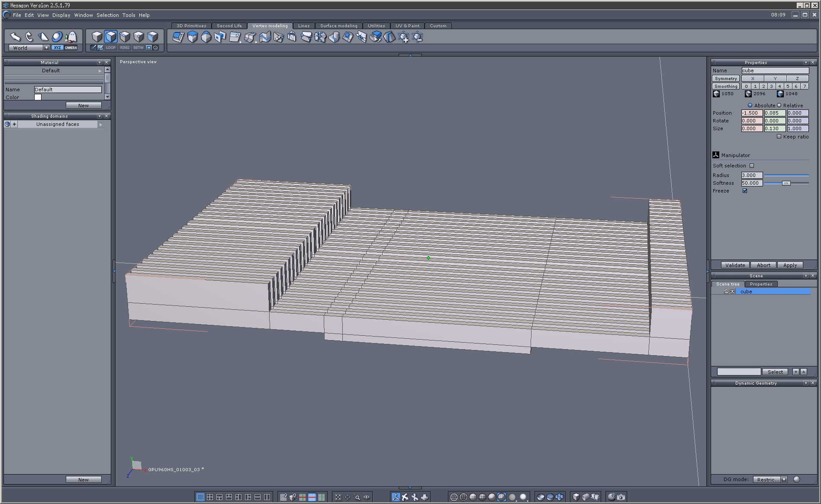Click the Validate button

point(735,265)
